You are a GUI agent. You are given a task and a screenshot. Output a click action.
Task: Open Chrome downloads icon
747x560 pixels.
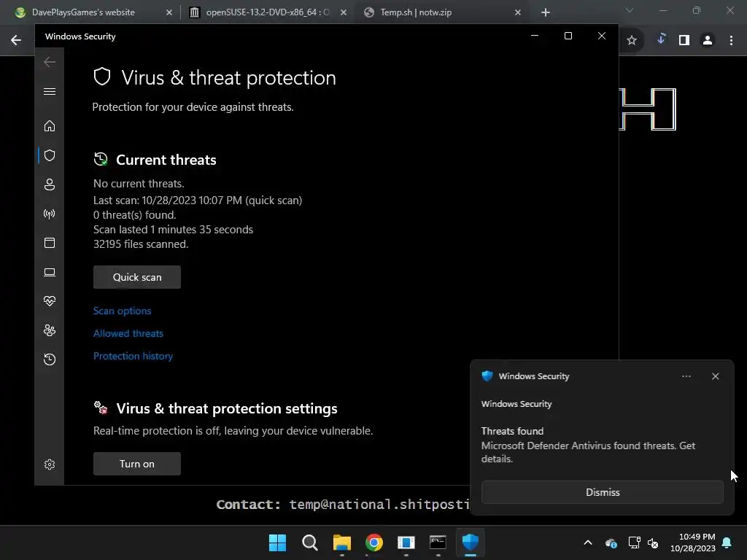pyautogui.click(x=661, y=39)
